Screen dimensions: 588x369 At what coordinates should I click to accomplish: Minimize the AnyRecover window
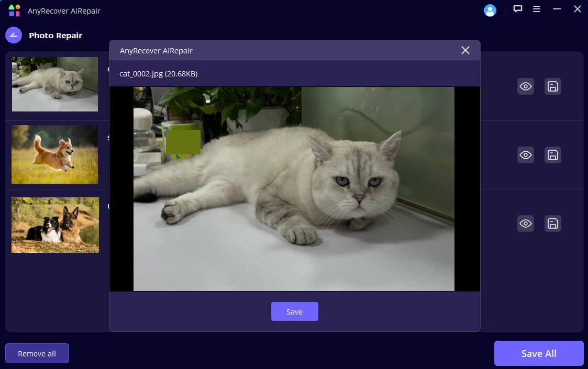coord(557,9)
